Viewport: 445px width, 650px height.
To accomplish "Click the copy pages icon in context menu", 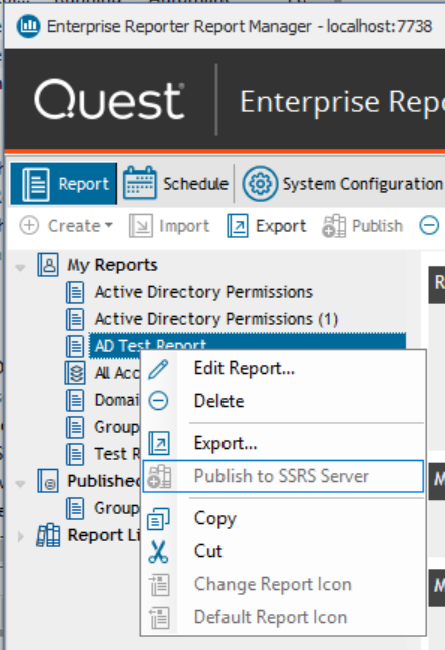I will (158, 519).
